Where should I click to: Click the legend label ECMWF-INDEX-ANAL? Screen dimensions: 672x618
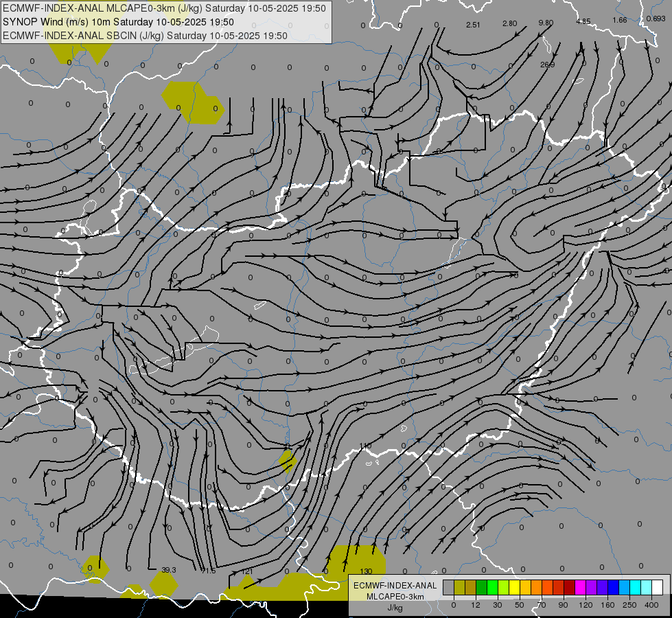[395, 586]
